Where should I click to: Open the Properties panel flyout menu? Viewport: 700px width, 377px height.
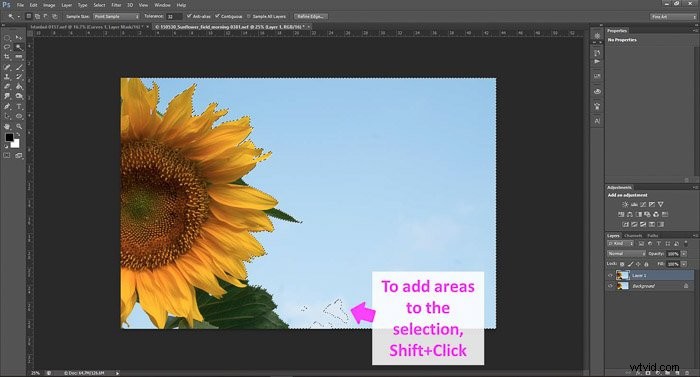point(695,31)
